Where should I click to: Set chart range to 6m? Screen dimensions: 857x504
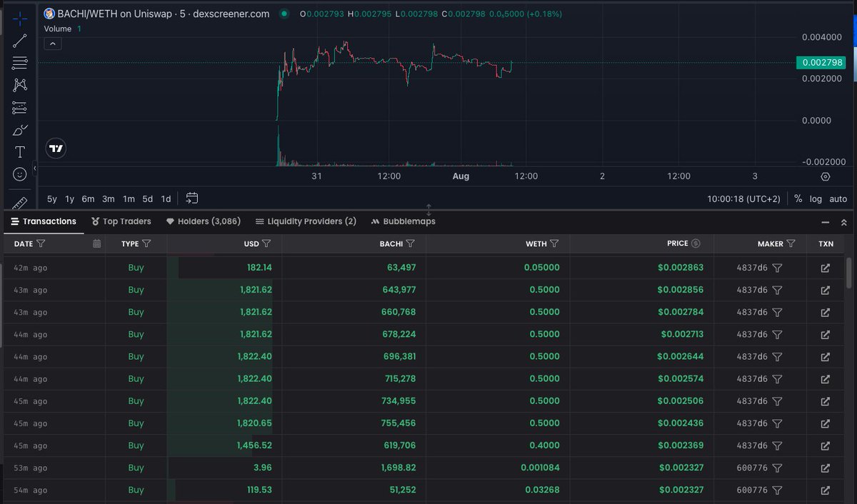[88, 198]
